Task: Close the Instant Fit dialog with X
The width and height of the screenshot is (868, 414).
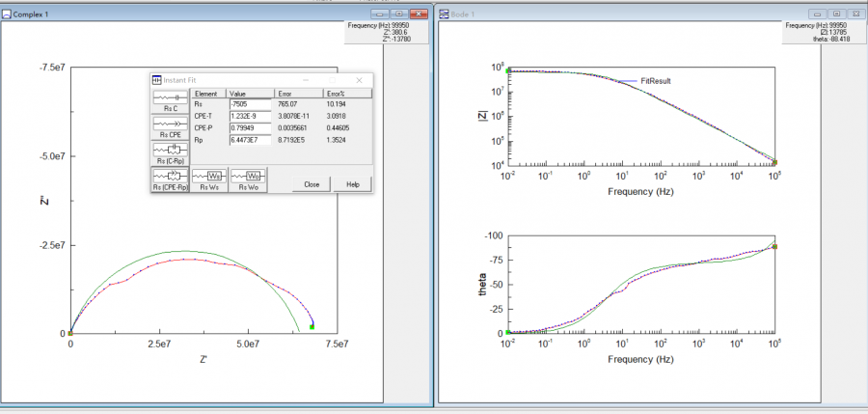Action: point(359,80)
